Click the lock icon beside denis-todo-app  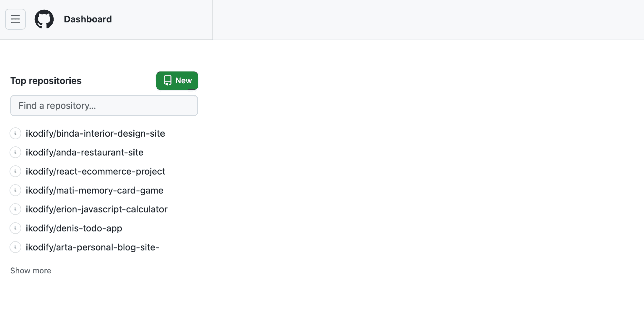point(15,228)
